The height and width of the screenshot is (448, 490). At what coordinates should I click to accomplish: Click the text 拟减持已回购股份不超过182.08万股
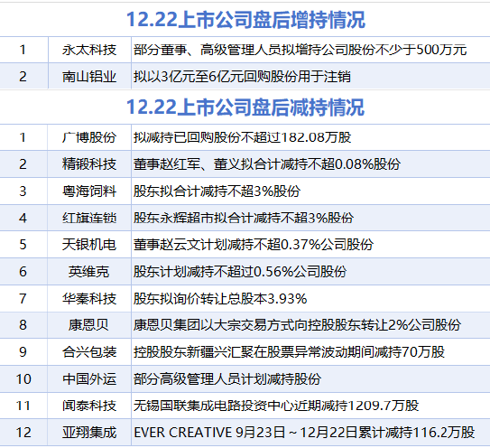point(243,137)
